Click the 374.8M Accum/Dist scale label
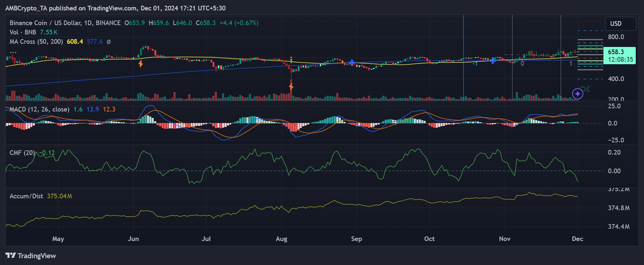Image resolution: width=644 pixels, height=265 pixels. [x=619, y=208]
